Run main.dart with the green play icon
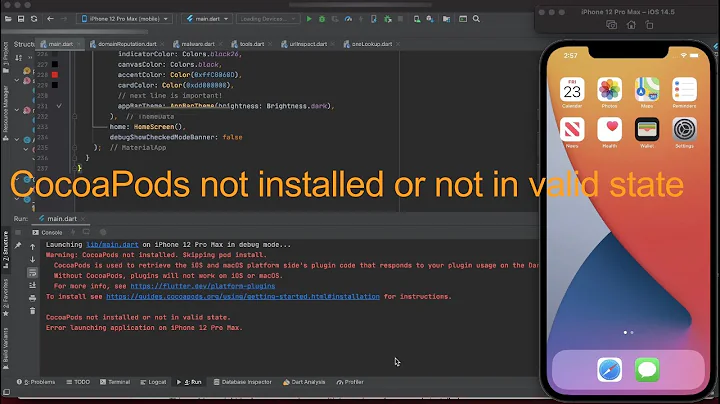 click(x=309, y=19)
